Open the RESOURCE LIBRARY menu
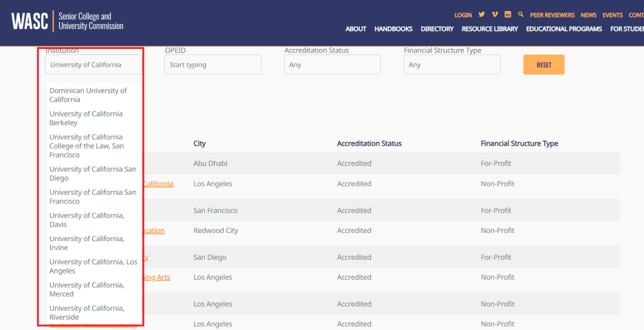The height and width of the screenshot is (330, 644). 490,29
